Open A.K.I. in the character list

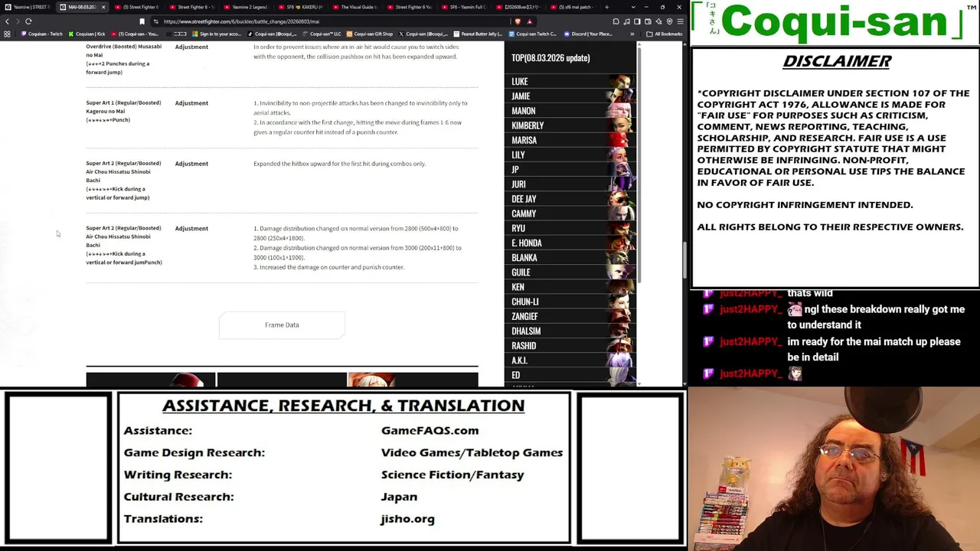570,360
